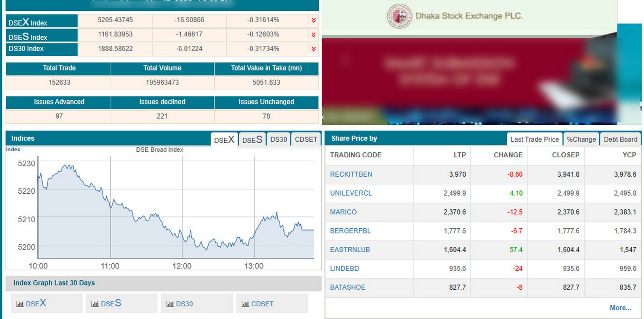644x319 pixels.
Task: Click the YCP column header
Action: pos(629,155)
